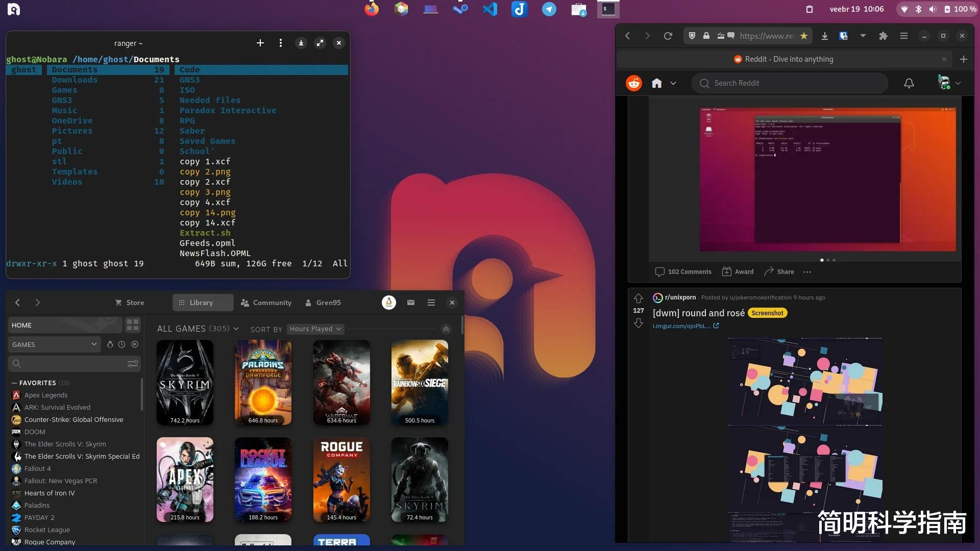Open the Rainbow Six Siege game tile
The image size is (980, 551).
420,383
